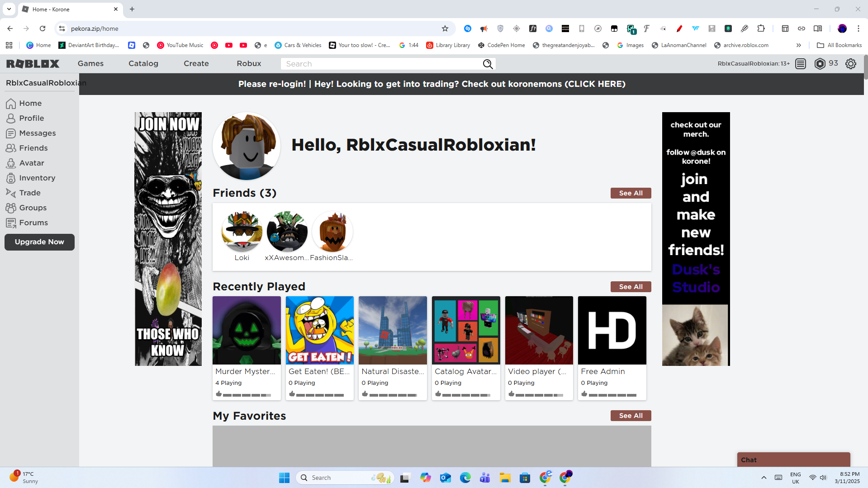Open the YouTube Music bookmark
868x488 pixels.
tap(180, 45)
